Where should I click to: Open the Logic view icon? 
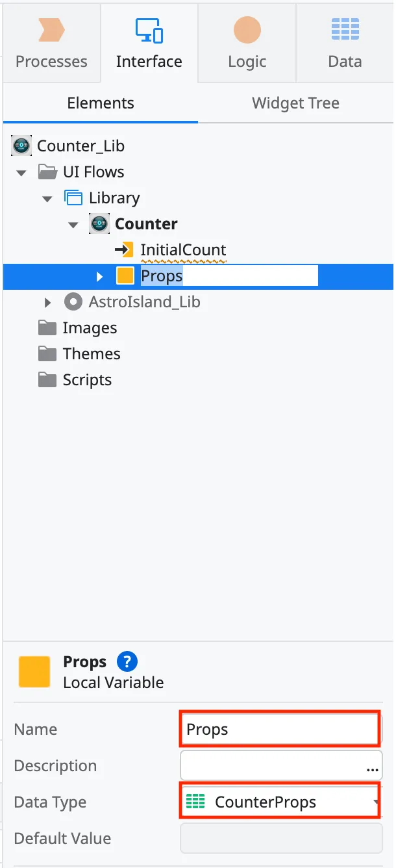246,29
